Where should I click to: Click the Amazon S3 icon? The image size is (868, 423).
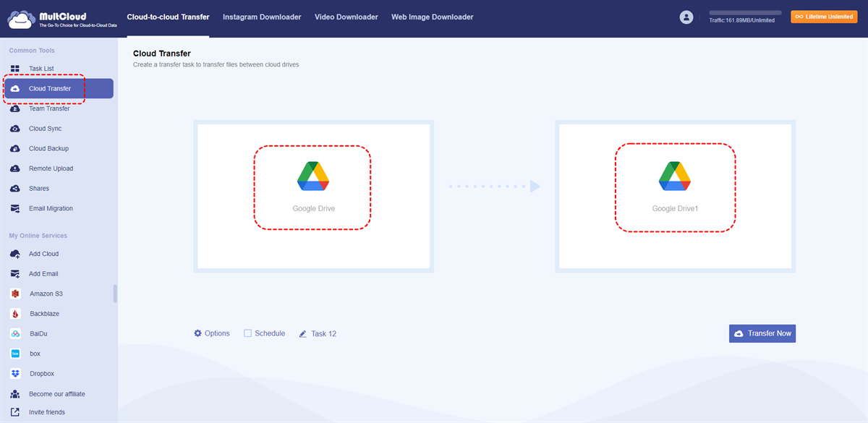[x=15, y=294]
